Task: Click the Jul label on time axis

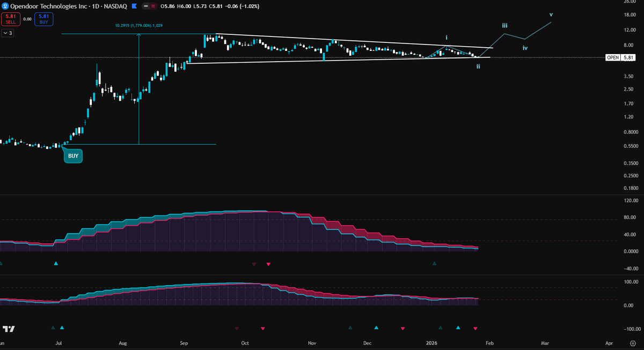Action: pos(59,342)
